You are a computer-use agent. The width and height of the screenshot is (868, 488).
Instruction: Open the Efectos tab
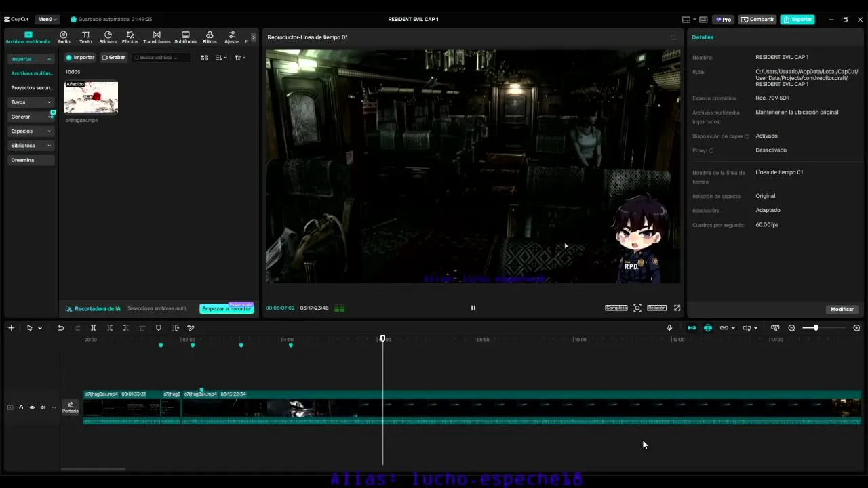[x=130, y=37]
